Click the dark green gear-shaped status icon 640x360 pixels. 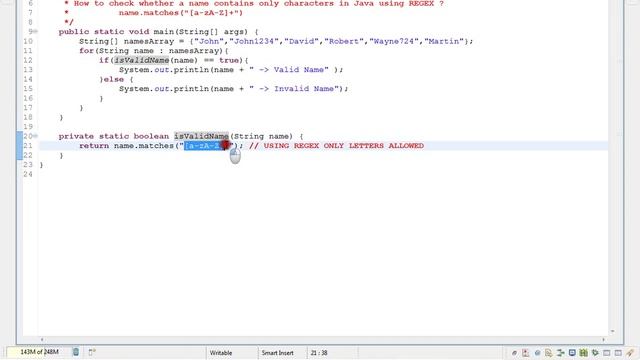[595, 353]
